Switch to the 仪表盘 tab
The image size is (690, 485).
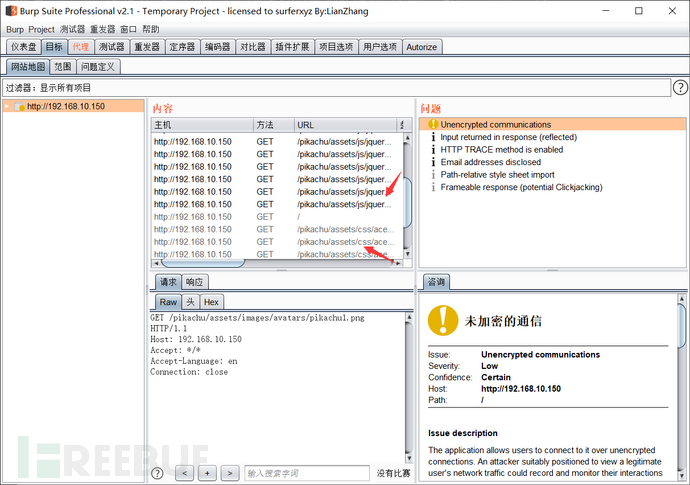coord(24,47)
